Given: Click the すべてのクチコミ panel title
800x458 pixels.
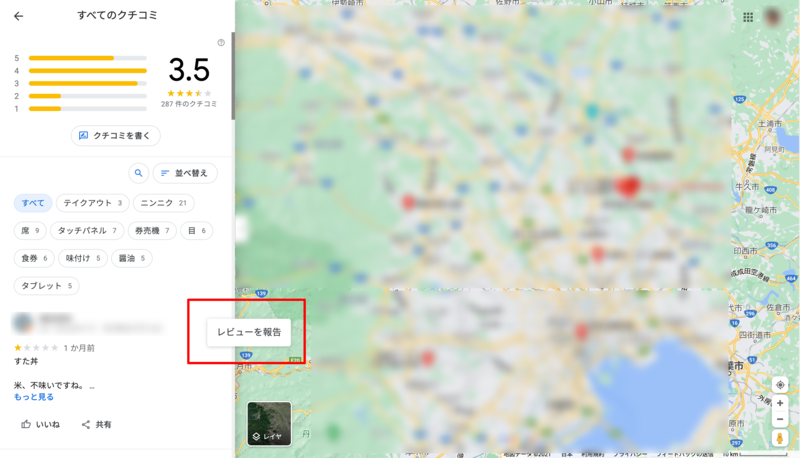Looking at the screenshot, I should pyautogui.click(x=117, y=15).
